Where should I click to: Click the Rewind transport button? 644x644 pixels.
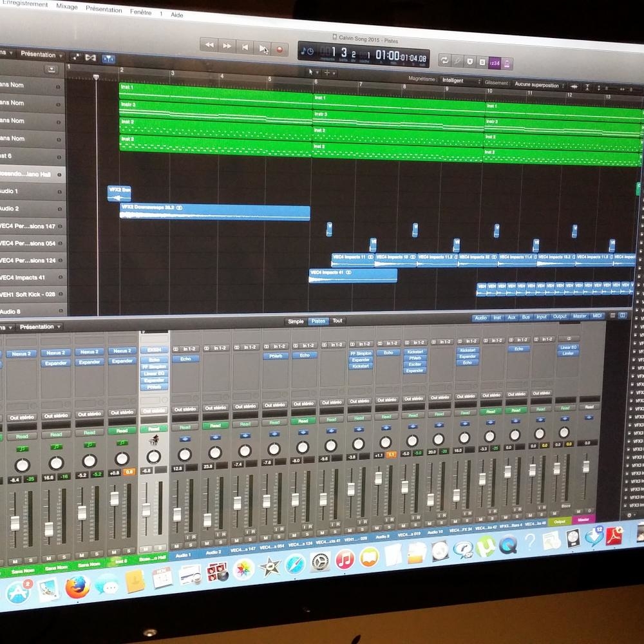[x=209, y=45]
